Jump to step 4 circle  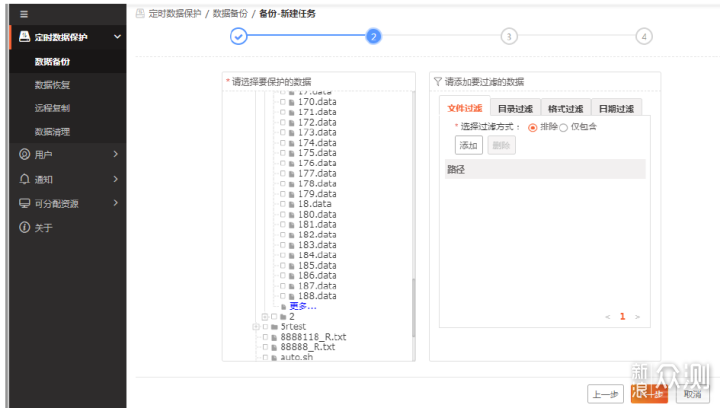tap(644, 36)
